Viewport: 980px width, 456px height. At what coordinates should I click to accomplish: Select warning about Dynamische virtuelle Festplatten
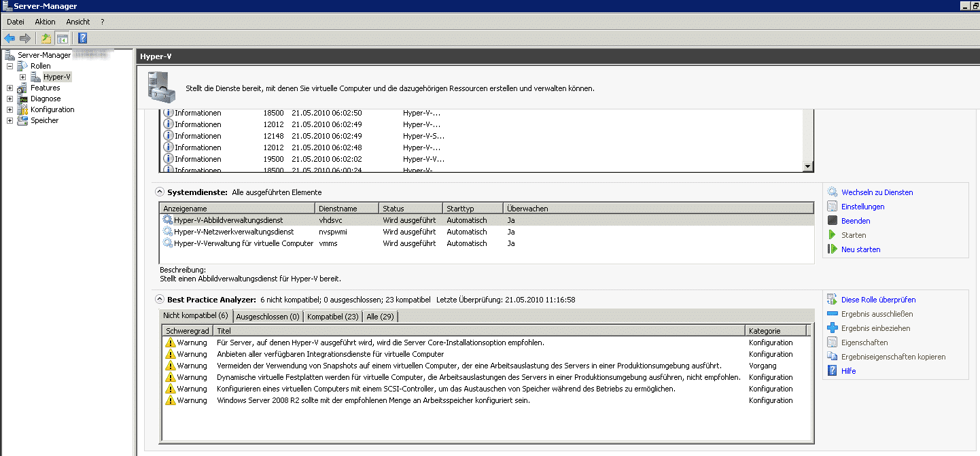(x=487, y=377)
